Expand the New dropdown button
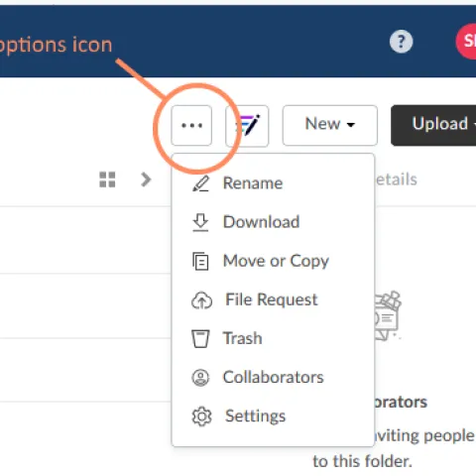 pos(330,125)
